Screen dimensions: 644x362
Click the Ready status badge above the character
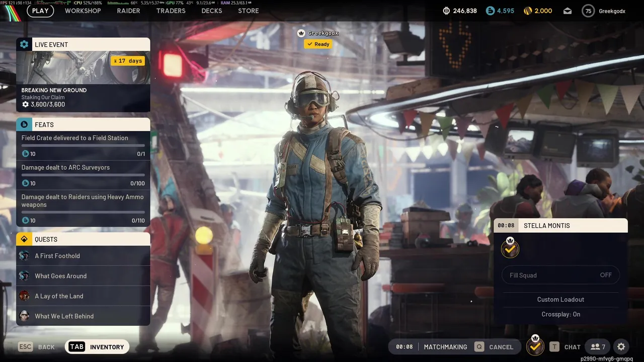tap(318, 44)
